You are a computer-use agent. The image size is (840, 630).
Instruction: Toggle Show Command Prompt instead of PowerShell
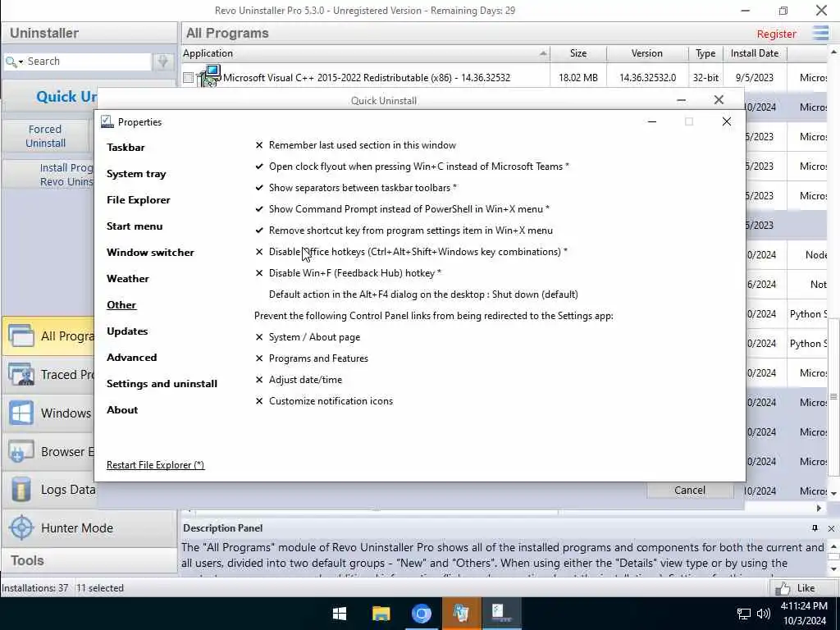402,209
